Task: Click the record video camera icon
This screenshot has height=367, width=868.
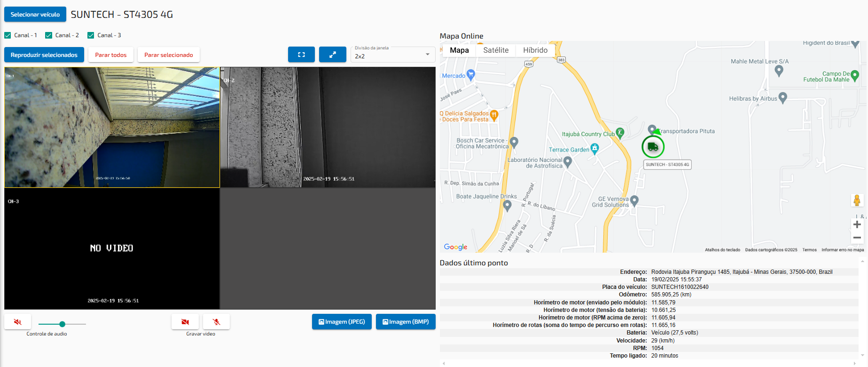Action: click(185, 322)
